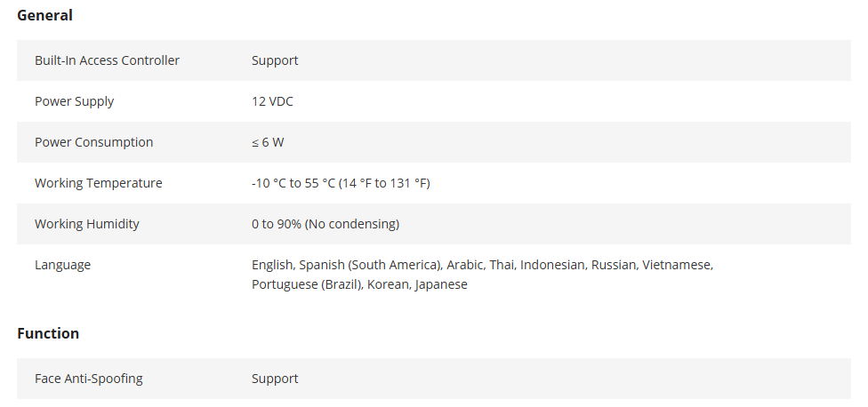The height and width of the screenshot is (407, 868).
Task: Click the ≤ 6 W value
Action: (x=268, y=142)
